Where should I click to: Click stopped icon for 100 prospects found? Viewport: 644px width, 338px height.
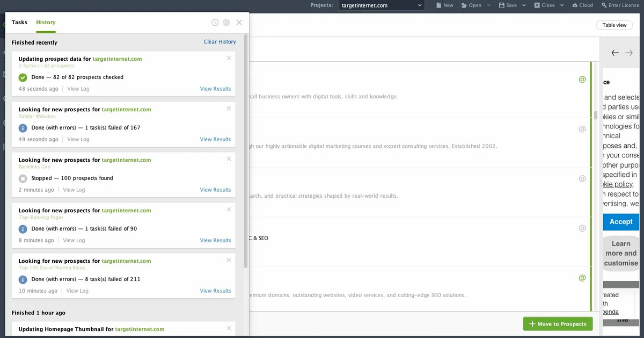point(23,178)
